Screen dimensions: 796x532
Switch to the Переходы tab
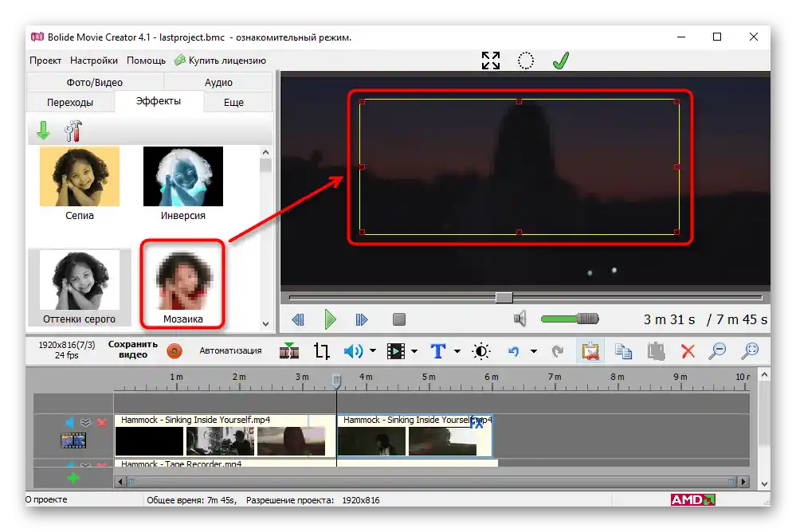pyautogui.click(x=70, y=102)
